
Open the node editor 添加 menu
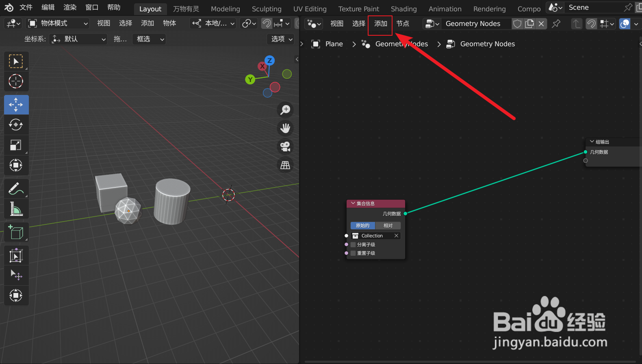click(381, 24)
